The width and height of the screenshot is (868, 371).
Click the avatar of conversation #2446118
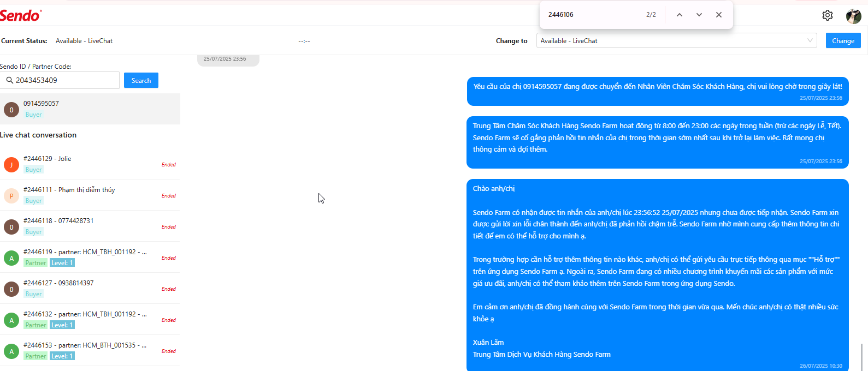tap(11, 227)
